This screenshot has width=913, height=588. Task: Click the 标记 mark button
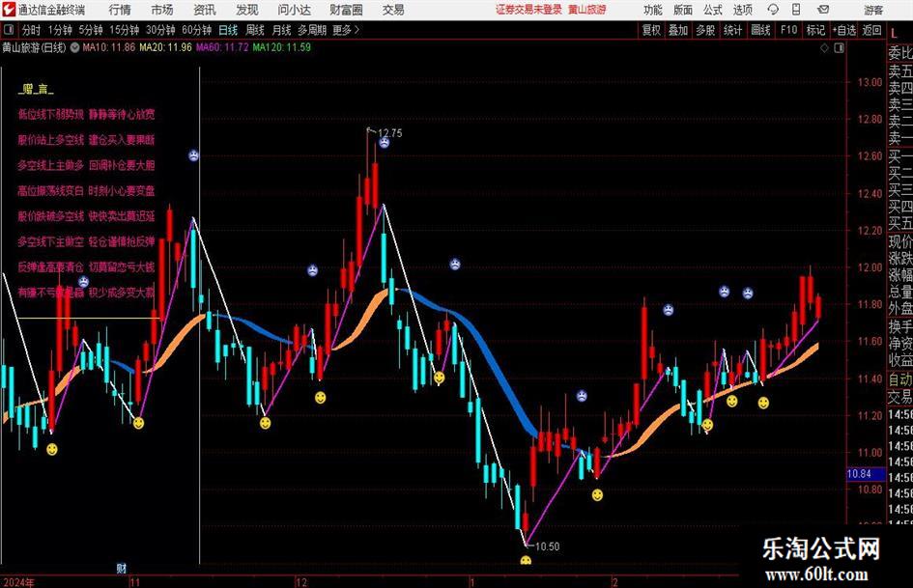pos(815,30)
